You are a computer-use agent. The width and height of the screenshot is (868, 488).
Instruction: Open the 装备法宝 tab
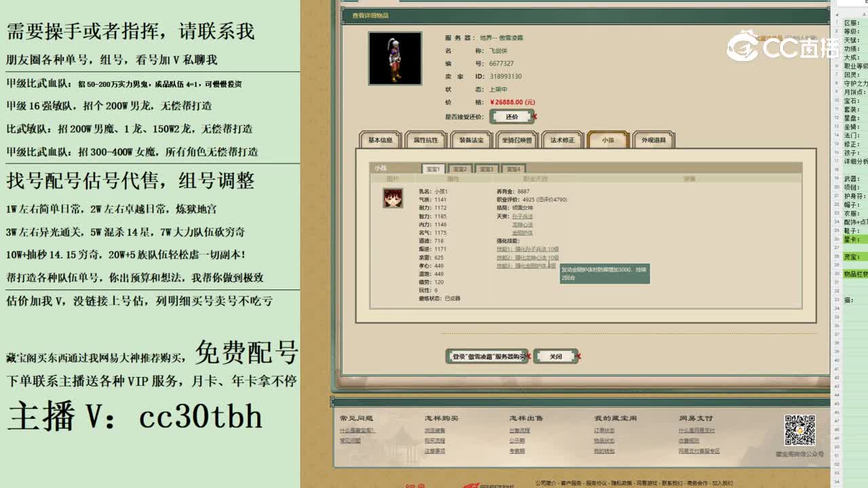[x=471, y=140]
